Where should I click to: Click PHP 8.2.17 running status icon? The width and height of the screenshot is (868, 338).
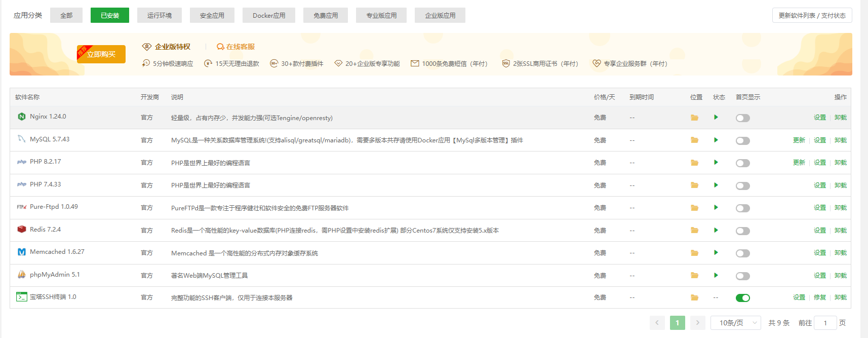pos(716,162)
